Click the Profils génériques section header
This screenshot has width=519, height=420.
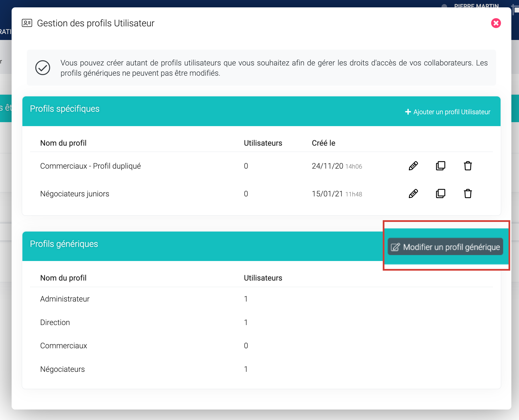(64, 244)
